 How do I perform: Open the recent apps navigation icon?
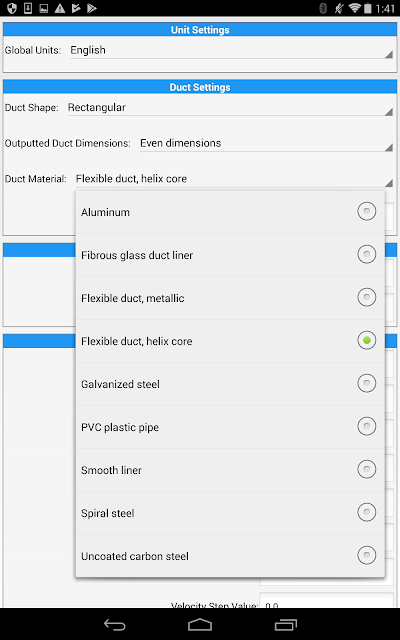[285, 624]
